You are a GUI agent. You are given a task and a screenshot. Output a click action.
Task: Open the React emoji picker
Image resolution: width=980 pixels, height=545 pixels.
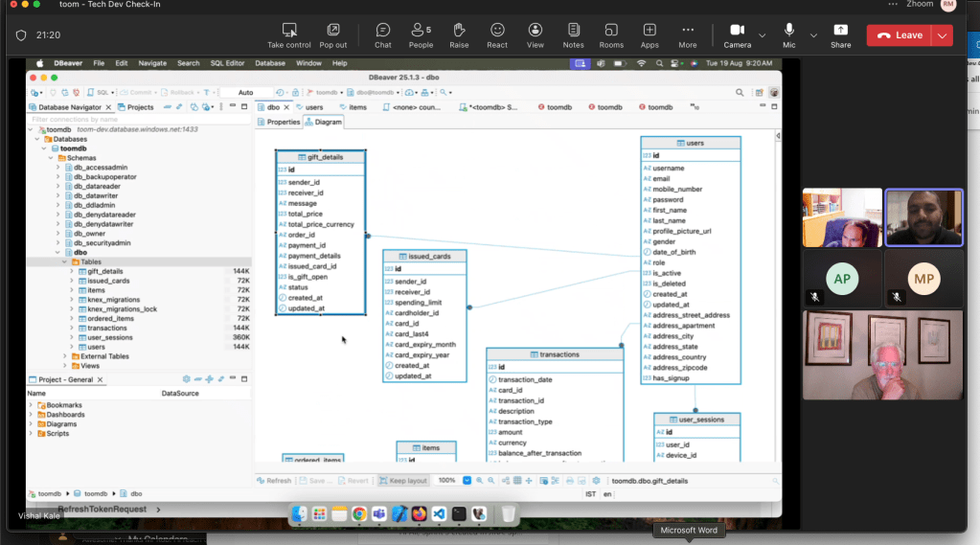point(497,35)
